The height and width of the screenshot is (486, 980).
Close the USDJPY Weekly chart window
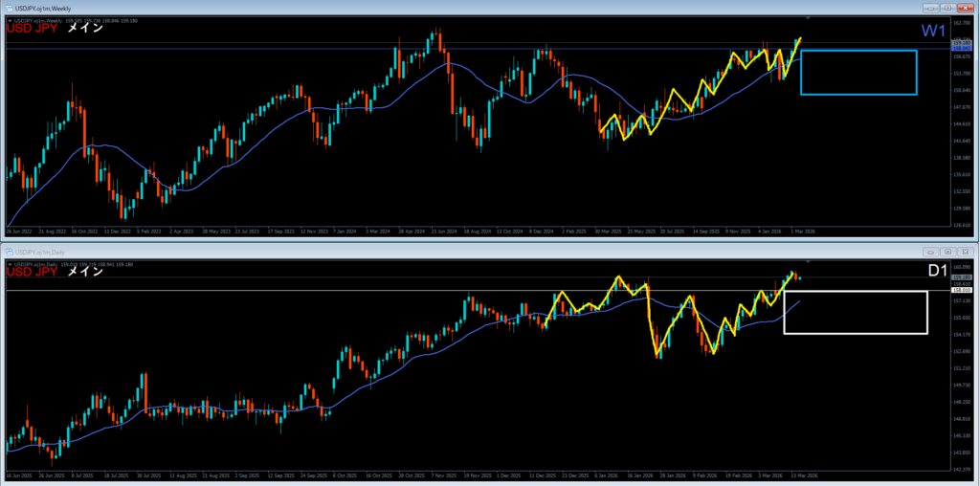965,8
